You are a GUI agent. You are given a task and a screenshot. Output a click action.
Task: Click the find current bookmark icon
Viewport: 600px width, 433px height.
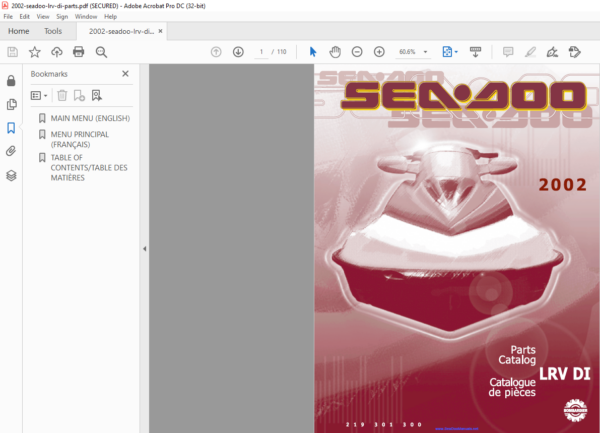click(x=96, y=95)
